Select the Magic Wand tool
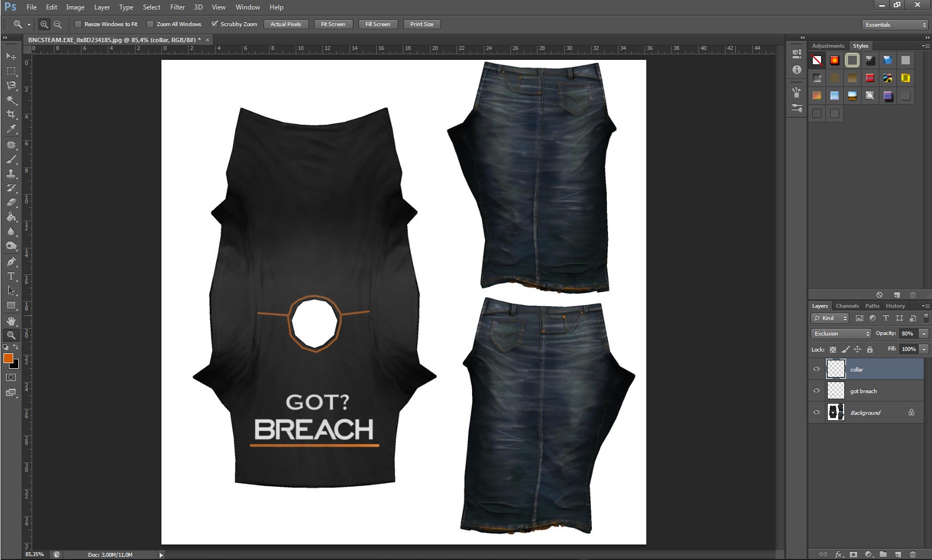932x560 pixels. coord(11,100)
